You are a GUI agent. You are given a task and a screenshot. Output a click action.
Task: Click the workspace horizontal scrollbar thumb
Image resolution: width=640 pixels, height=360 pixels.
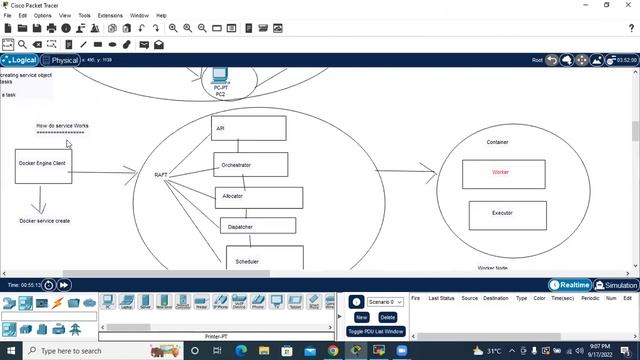166,273
